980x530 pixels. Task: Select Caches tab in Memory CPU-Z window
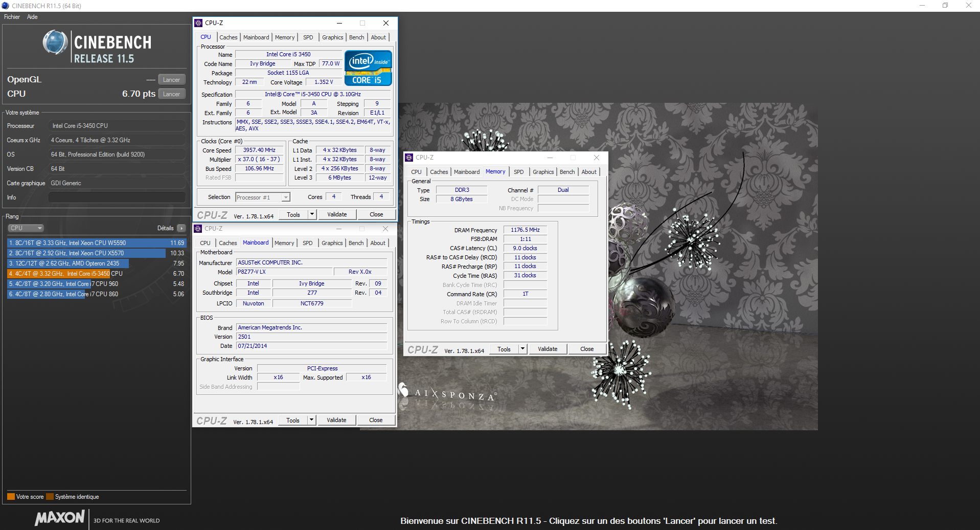pos(439,172)
